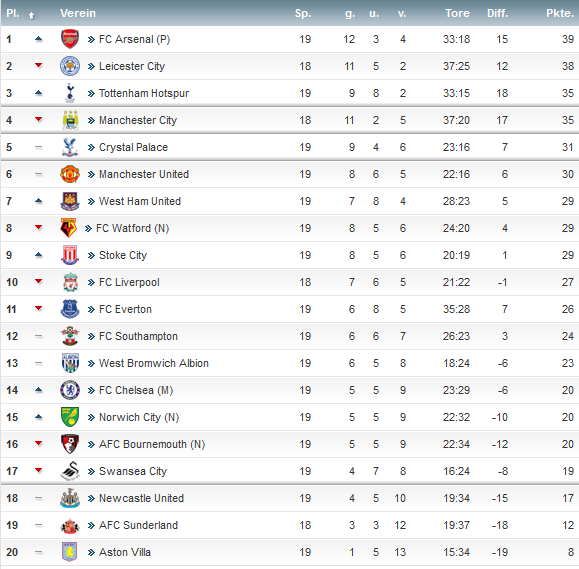The width and height of the screenshot is (579, 569).
Task: Click the Tottenham Hotspur cockerel crest
Action: [70, 93]
